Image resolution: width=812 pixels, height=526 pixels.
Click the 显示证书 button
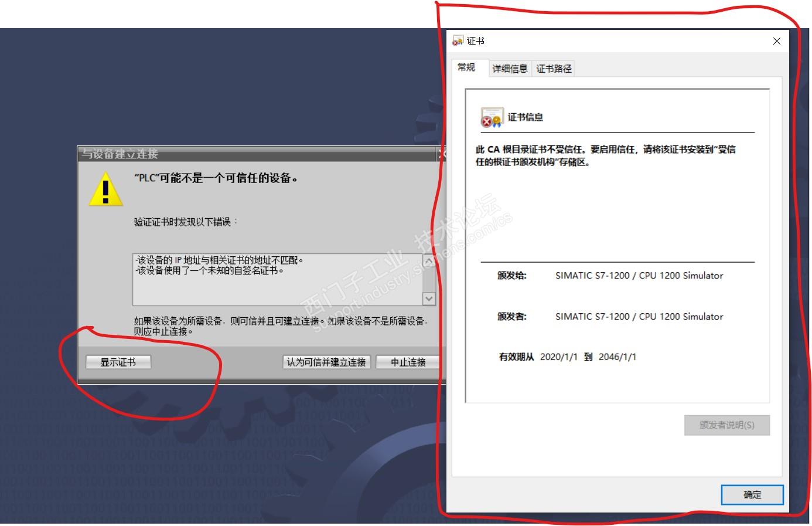pos(118,362)
